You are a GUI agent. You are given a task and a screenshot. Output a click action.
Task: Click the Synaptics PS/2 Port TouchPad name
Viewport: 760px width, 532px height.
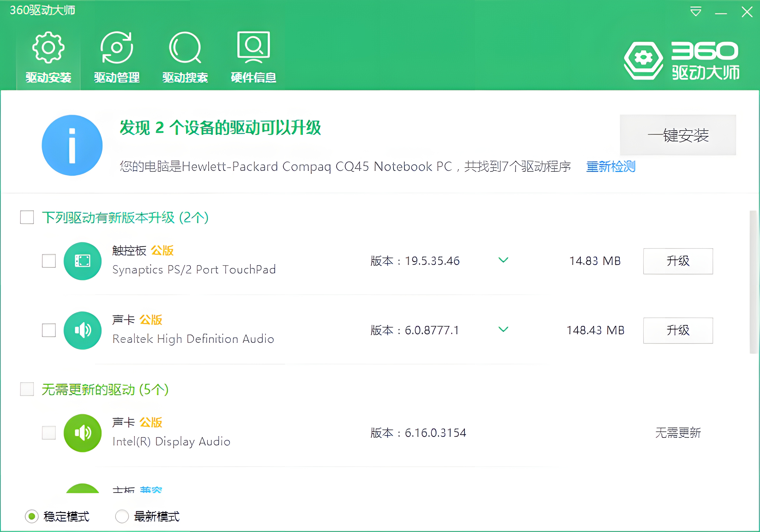coord(194,270)
